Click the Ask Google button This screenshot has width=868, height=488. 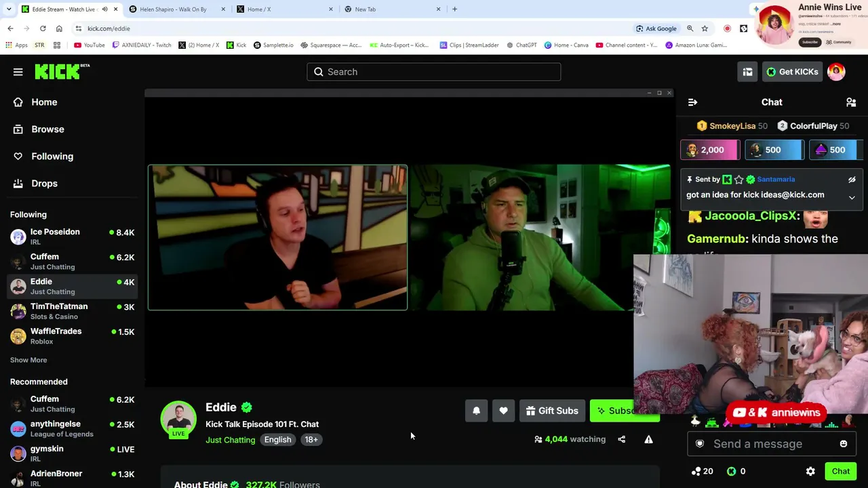(x=656, y=28)
